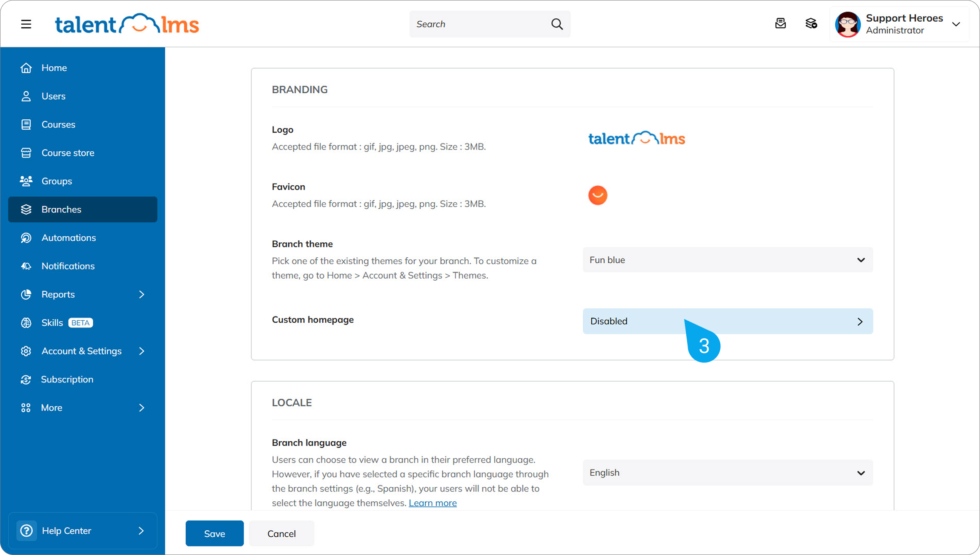Image resolution: width=980 pixels, height=555 pixels.
Task: Click the Administrator role text
Action: (x=895, y=30)
